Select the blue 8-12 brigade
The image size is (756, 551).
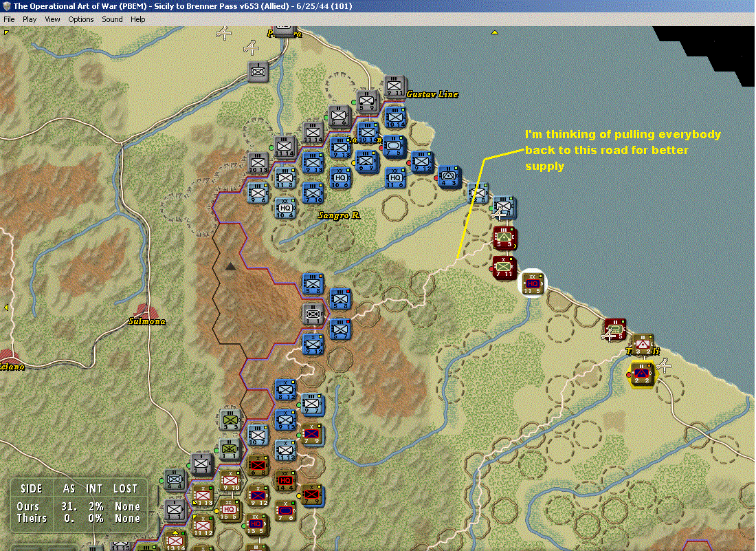click(x=285, y=390)
